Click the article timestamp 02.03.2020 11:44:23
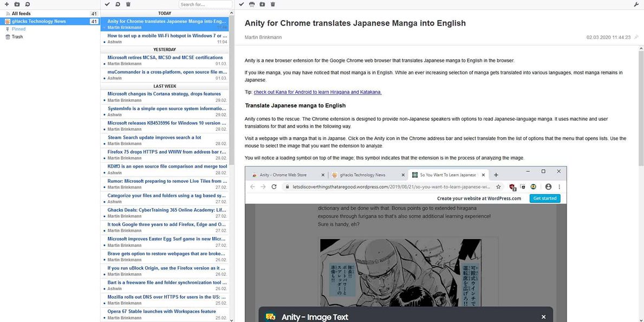644x322 pixels. [x=608, y=37]
